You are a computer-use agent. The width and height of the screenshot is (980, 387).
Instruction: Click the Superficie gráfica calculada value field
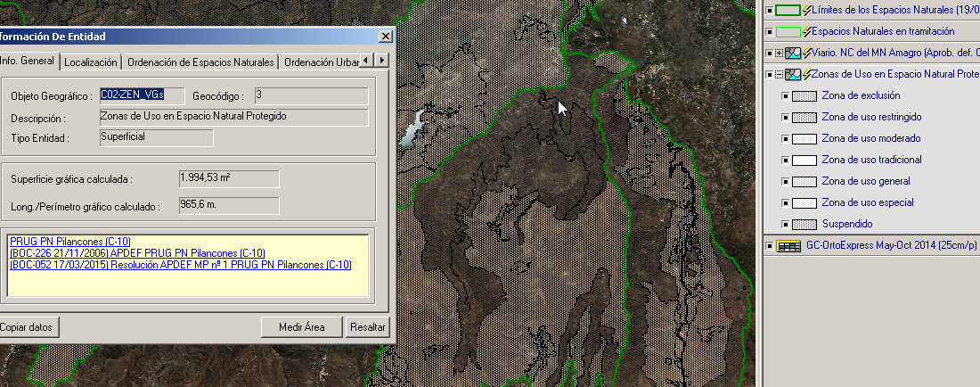pyautogui.click(x=229, y=179)
